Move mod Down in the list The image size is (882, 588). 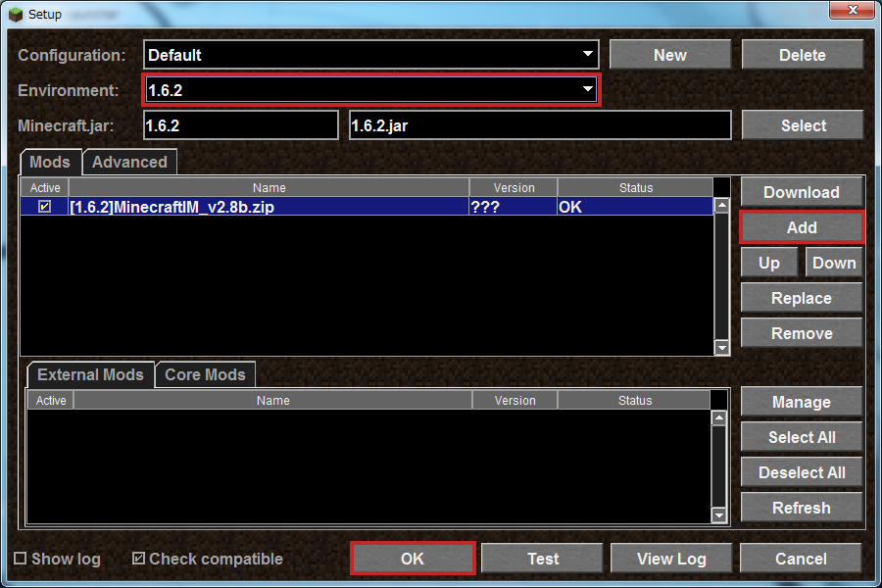pyautogui.click(x=834, y=263)
